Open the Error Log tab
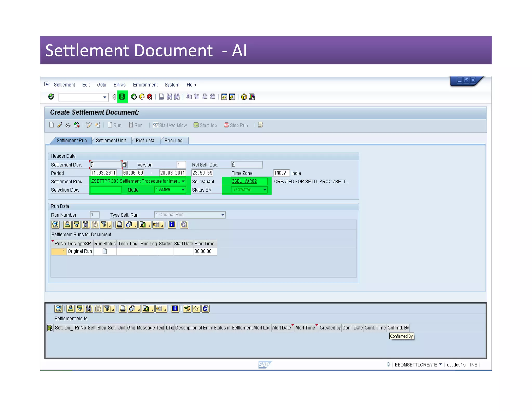532x411 pixels. coord(174,141)
